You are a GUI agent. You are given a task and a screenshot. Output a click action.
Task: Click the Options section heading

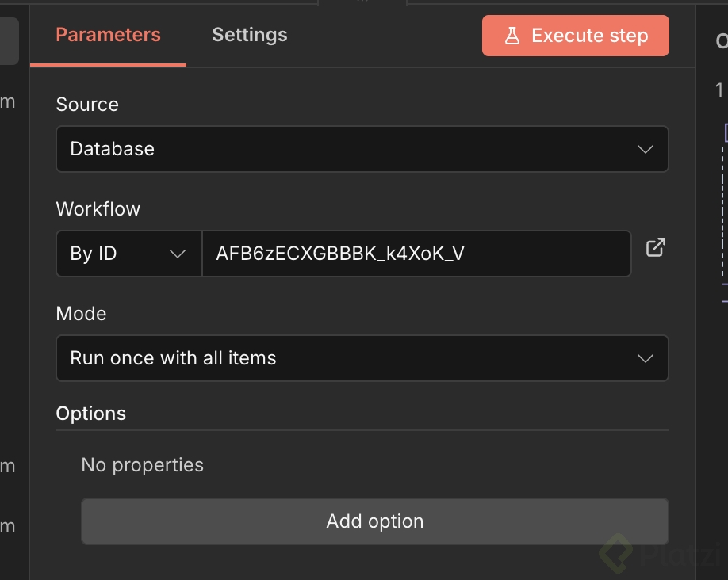pyautogui.click(x=90, y=414)
